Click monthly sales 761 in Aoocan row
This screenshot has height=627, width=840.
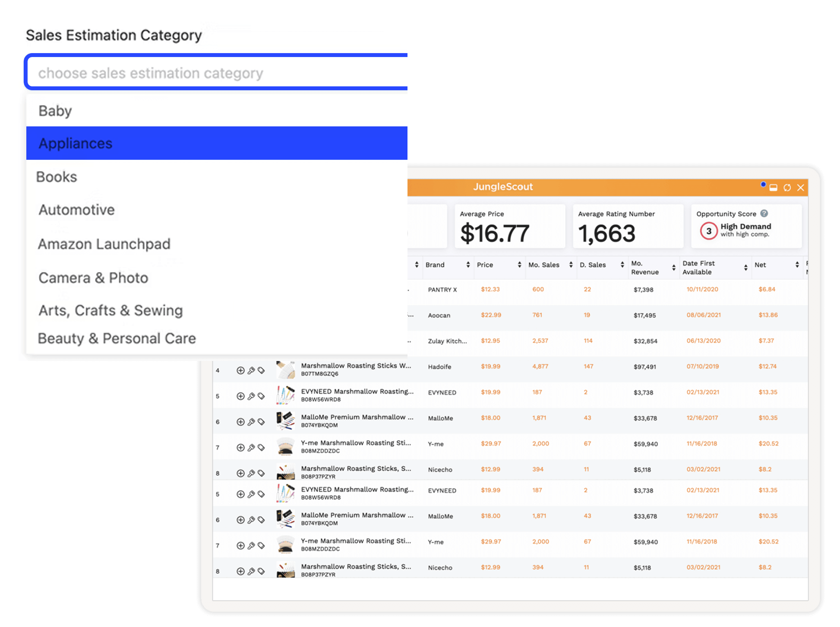coord(537,315)
